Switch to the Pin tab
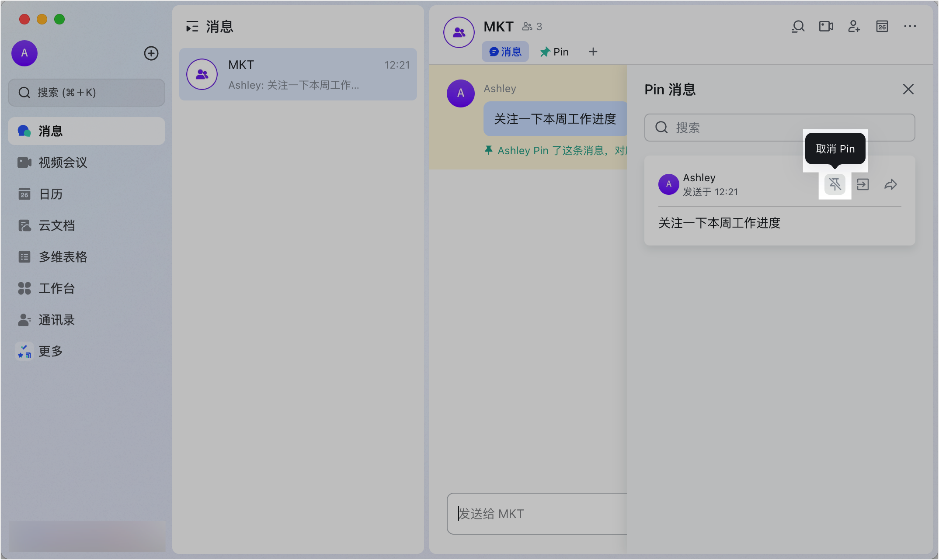 tap(554, 52)
